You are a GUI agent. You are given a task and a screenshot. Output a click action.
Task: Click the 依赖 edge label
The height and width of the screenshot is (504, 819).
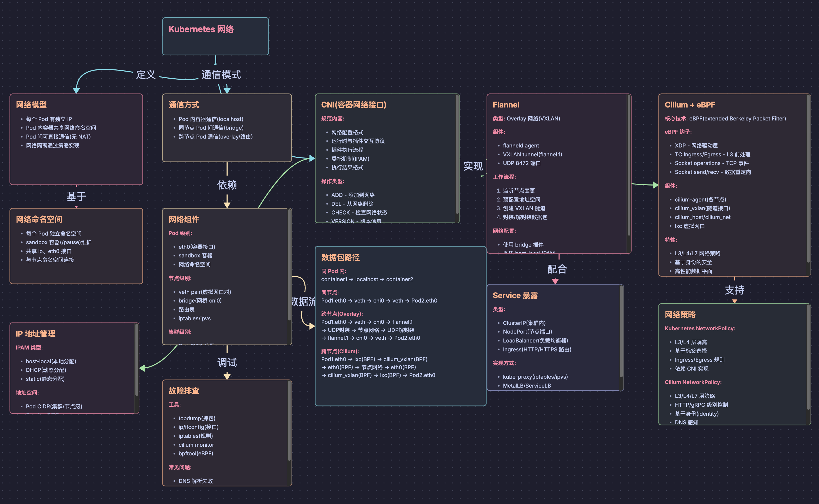tap(227, 185)
